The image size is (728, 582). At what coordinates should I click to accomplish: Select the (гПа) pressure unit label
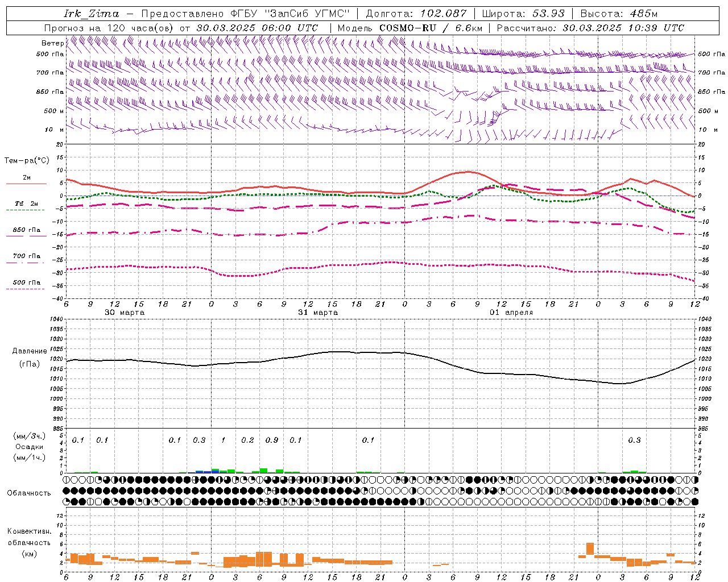coord(30,364)
